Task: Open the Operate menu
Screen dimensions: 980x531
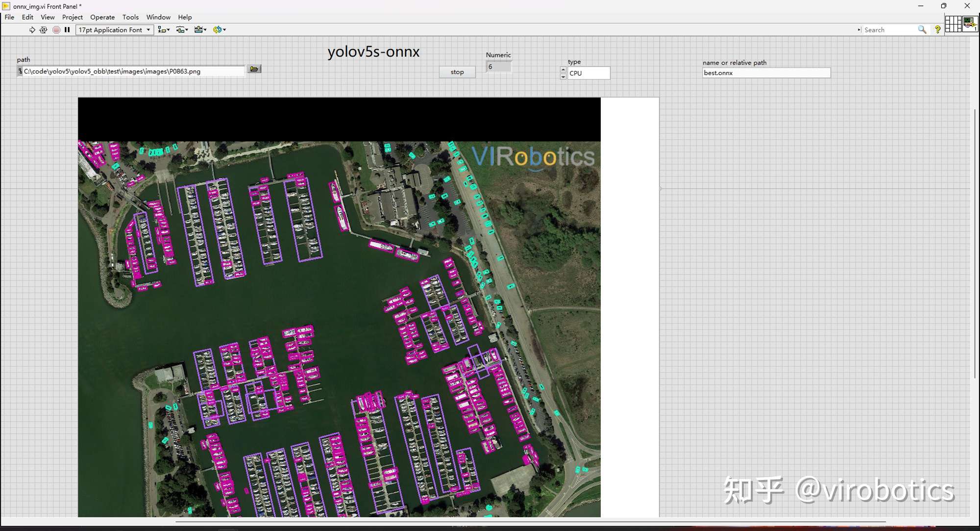Action: 102,17
